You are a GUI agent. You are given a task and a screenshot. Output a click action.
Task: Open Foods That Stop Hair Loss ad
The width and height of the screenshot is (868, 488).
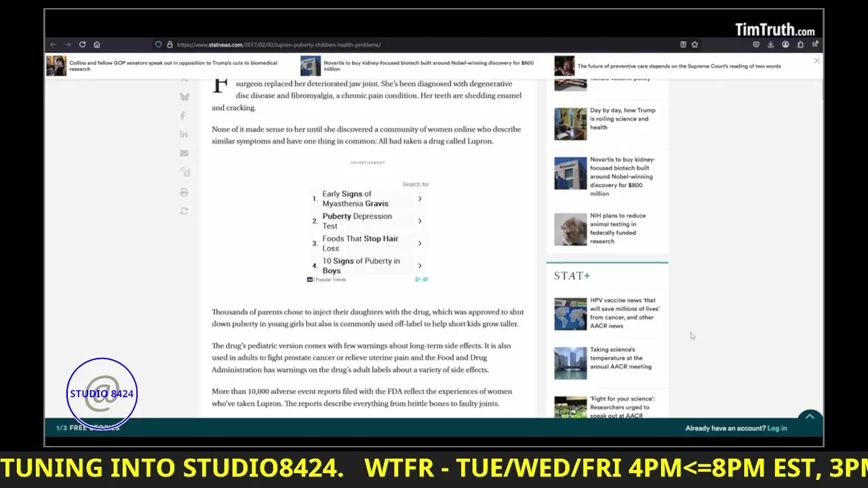pyautogui.click(x=360, y=243)
